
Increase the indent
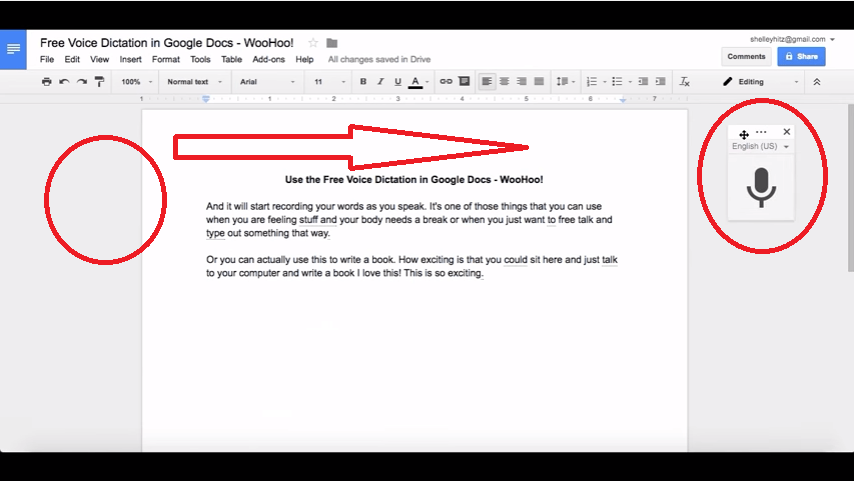click(661, 82)
